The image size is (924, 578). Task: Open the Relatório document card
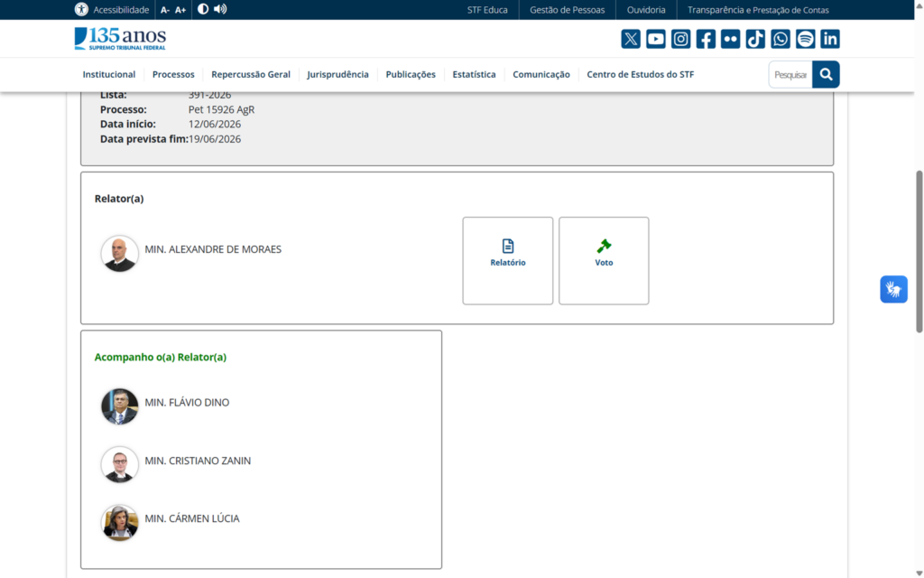pos(507,261)
